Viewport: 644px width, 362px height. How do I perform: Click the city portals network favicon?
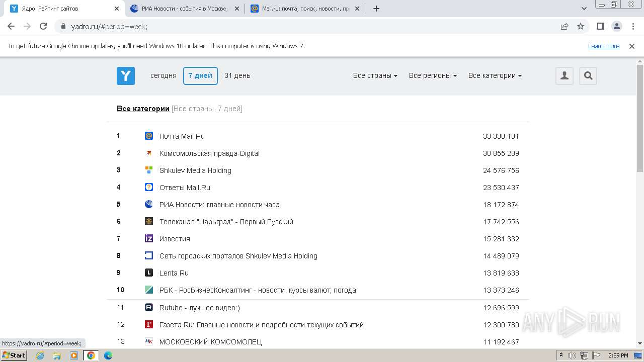point(149,255)
